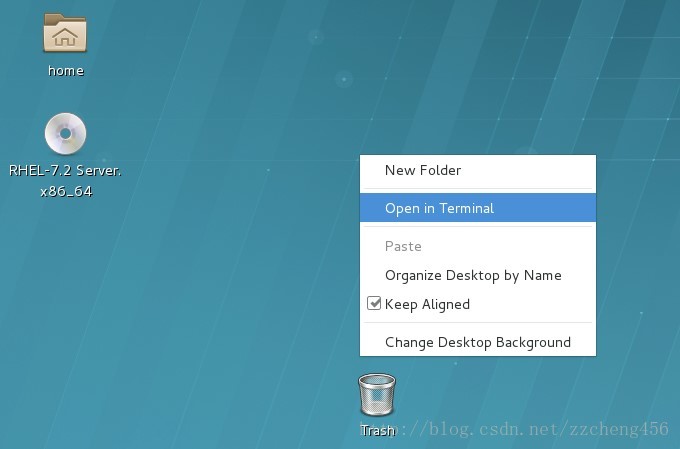
Task: Select the Trash can icon
Action: tap(377, 395)
